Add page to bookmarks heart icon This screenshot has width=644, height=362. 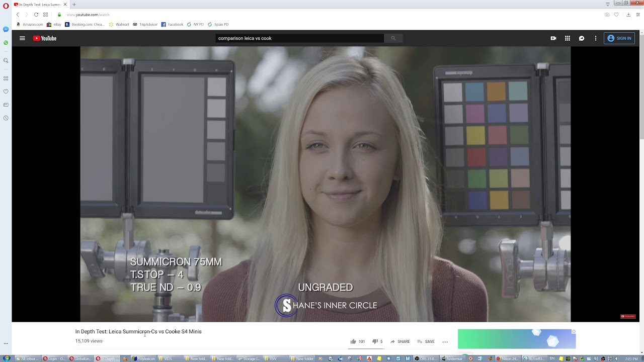(616, 15)
